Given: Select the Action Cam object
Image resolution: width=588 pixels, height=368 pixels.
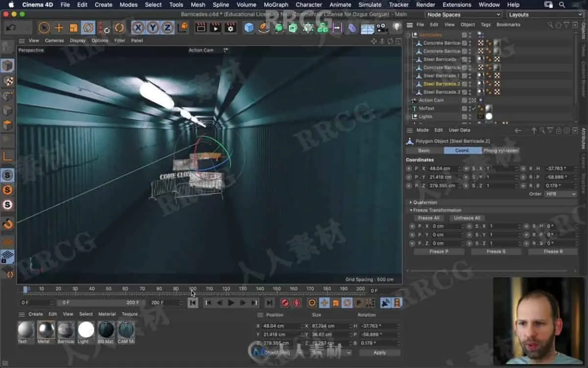Looking at the screenshot, I should pyautogui.click(x=431, y=100).
